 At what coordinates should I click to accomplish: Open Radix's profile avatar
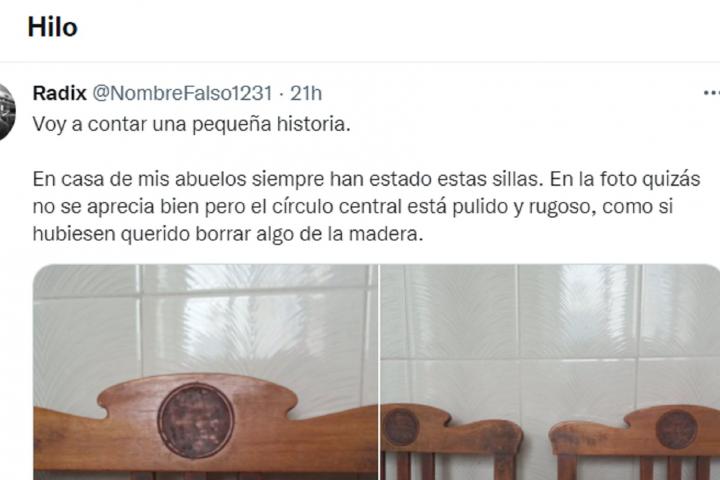click(x=6, y=112)
